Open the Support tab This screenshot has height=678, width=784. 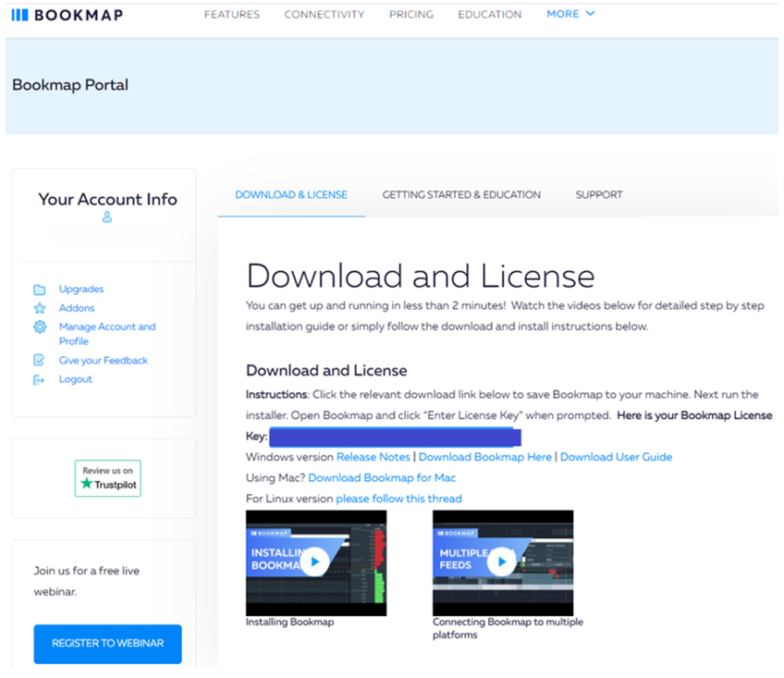599,194
